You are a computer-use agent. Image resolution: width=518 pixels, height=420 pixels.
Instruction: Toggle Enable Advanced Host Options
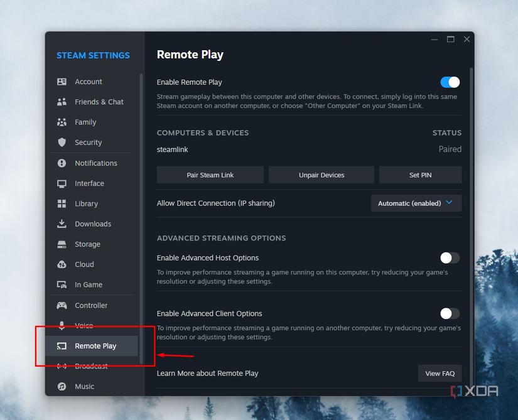[x=450, y=258]
